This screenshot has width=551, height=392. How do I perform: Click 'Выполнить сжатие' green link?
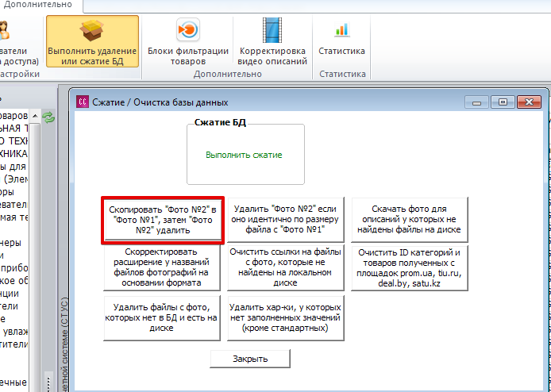244,155
